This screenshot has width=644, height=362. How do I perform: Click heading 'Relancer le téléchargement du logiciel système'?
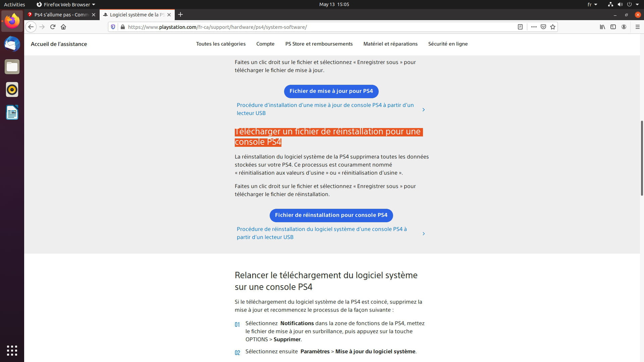[x=326, y=281]
